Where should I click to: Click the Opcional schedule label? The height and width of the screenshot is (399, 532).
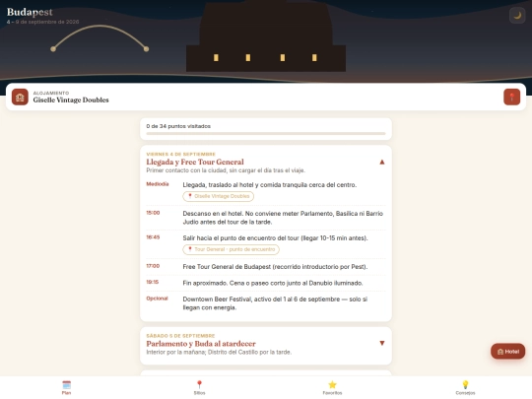(157, 299)
